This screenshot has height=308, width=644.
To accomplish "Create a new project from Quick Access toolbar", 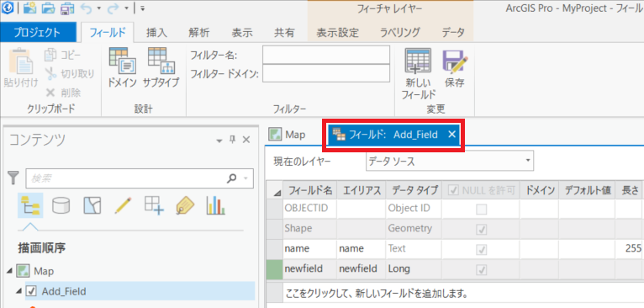I will click(30, 8).
